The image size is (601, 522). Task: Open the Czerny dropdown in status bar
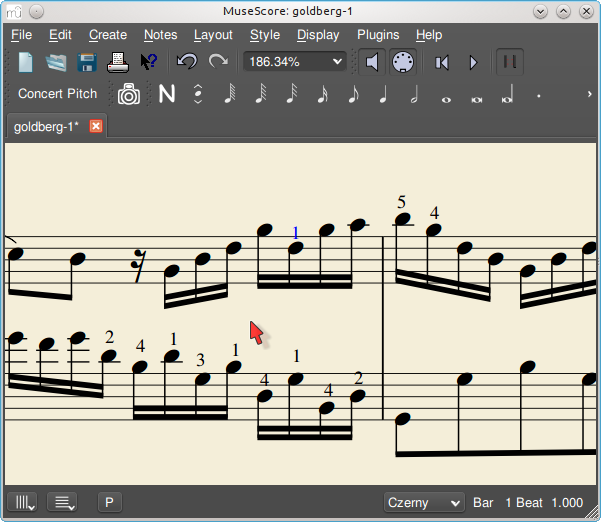coord(424,502)
